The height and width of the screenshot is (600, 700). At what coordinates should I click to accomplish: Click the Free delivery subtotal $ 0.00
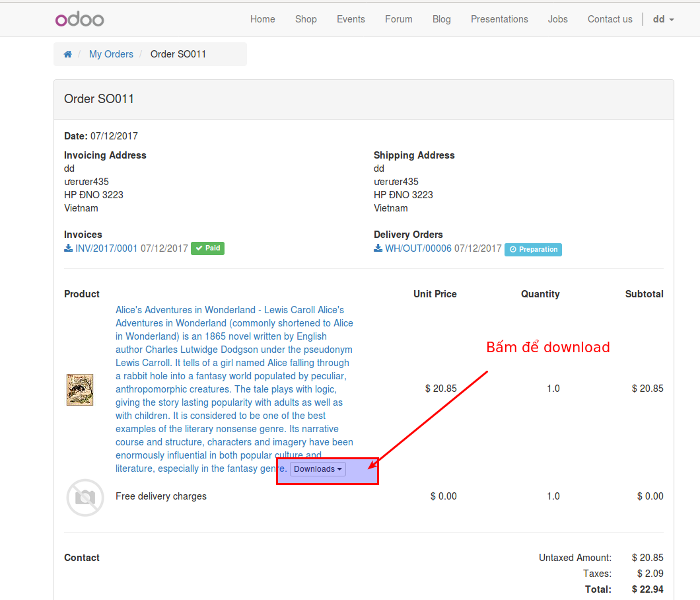pos(650,496)
